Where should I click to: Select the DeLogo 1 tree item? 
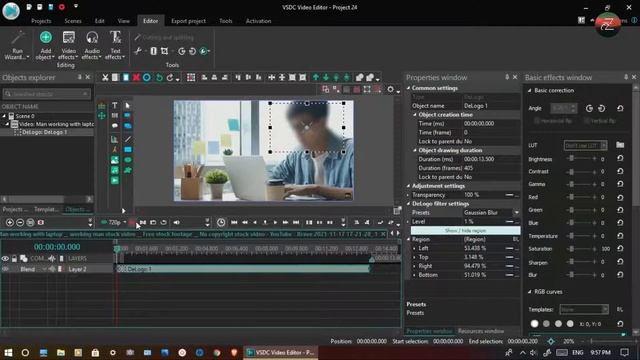(44, 132)
